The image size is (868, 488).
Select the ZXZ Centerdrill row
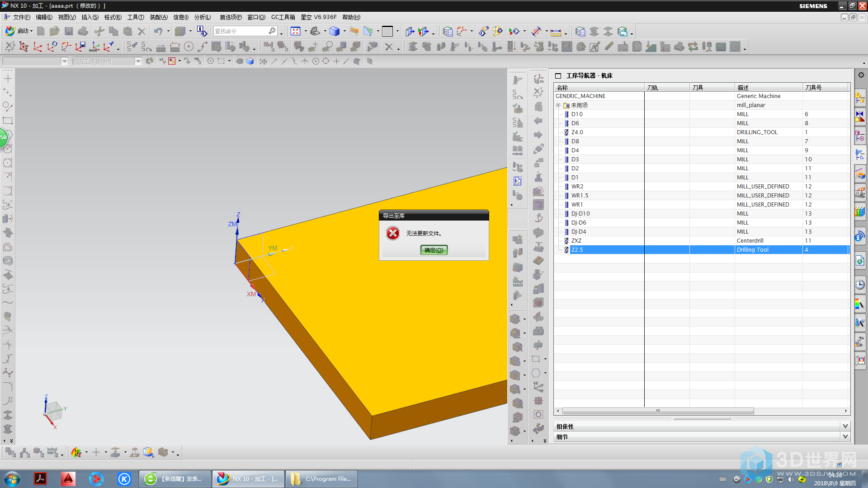click(702, 240)
